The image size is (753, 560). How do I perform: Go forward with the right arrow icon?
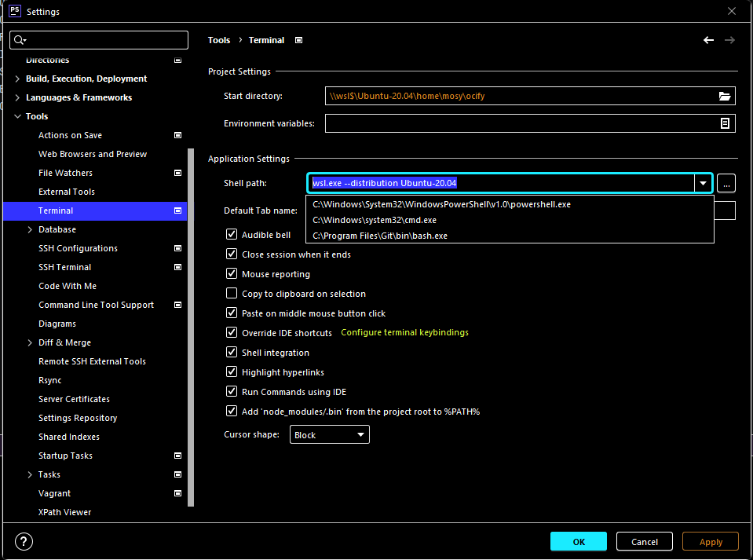729,40
